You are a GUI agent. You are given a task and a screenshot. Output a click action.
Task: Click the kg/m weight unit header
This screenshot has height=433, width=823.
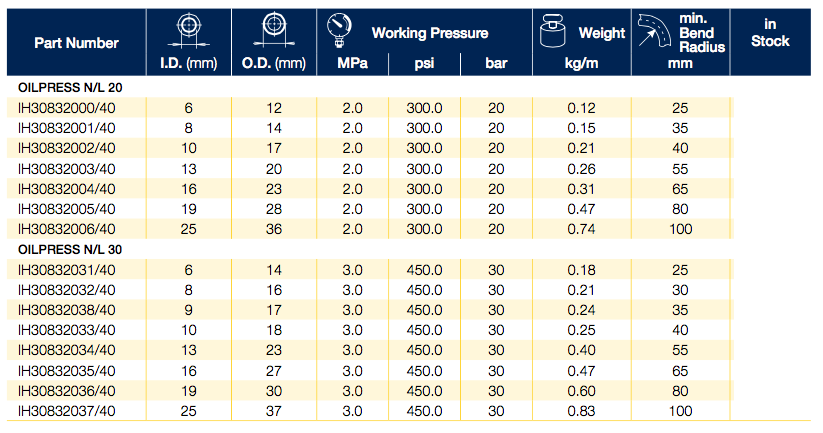pos(583,65)
